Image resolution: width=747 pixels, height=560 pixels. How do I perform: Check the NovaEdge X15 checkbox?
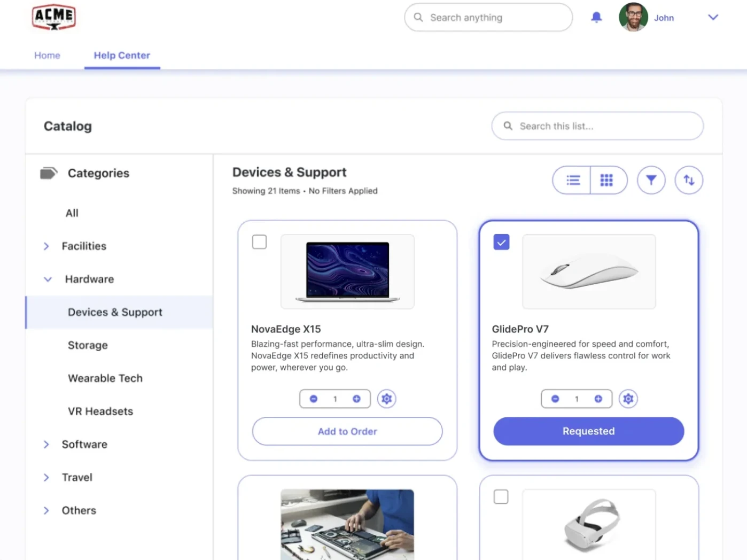259,242
